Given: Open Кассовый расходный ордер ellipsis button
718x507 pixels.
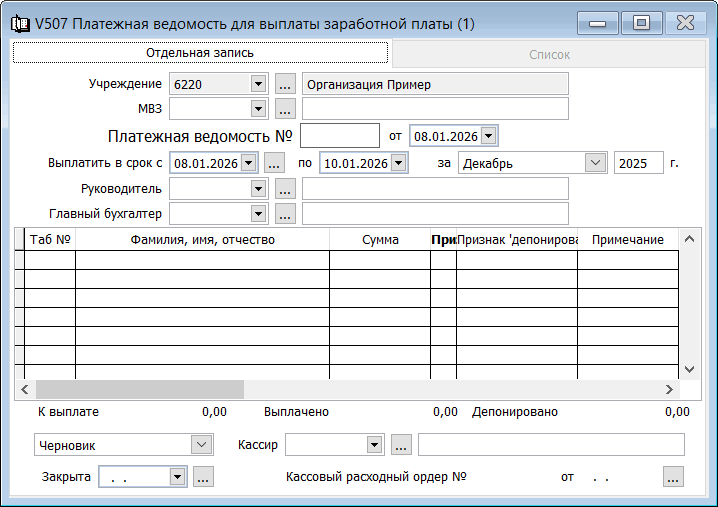Looking at the screenshot, I should [673, 477].
